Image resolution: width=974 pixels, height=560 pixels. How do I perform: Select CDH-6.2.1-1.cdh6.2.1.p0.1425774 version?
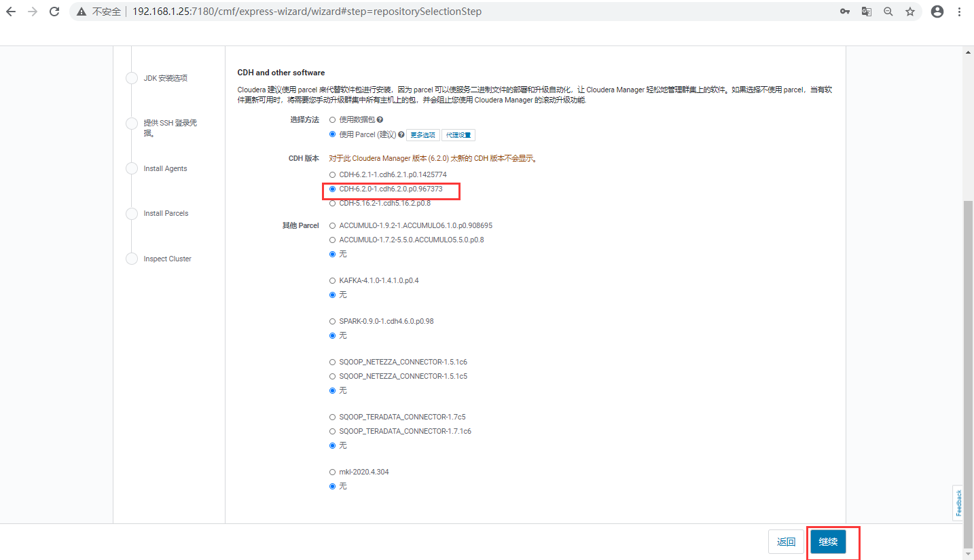click(x=332, y=174)
